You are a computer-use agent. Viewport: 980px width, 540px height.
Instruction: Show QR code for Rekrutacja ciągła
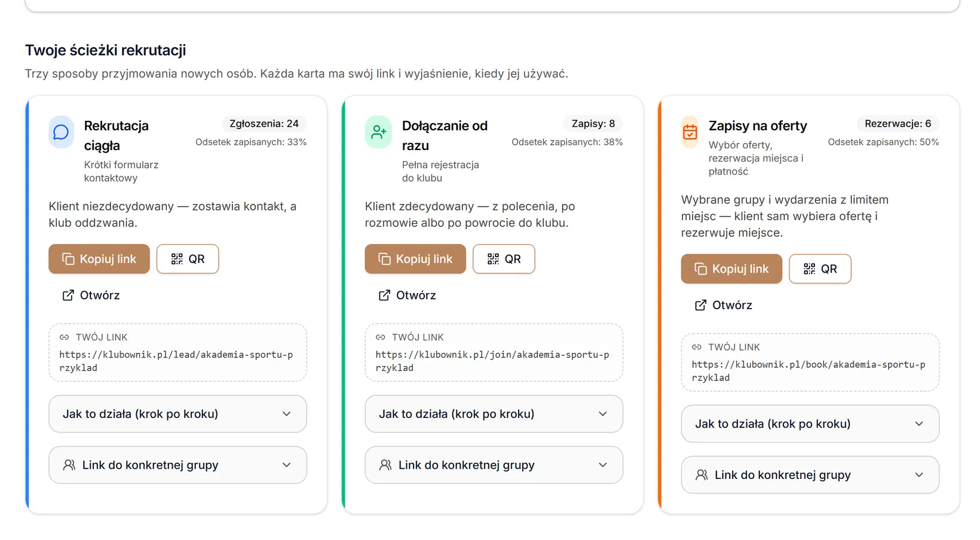pyautogui.click(x=188, y=259)
